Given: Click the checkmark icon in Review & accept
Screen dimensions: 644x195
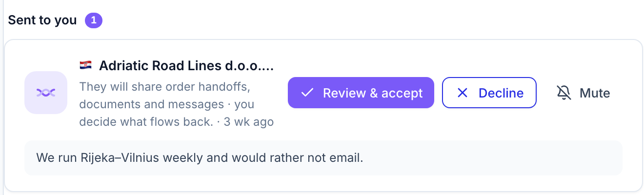Looking at the screenshot, I should coord(307,93).
